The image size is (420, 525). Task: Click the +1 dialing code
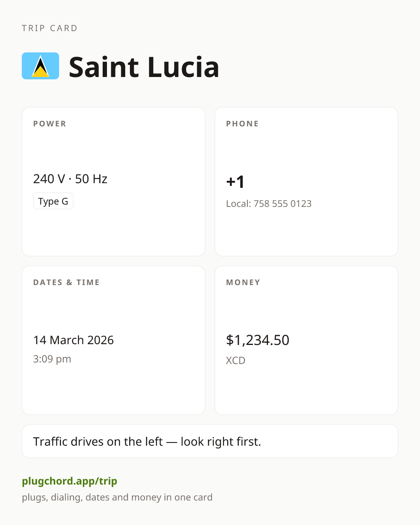(235, 182)
